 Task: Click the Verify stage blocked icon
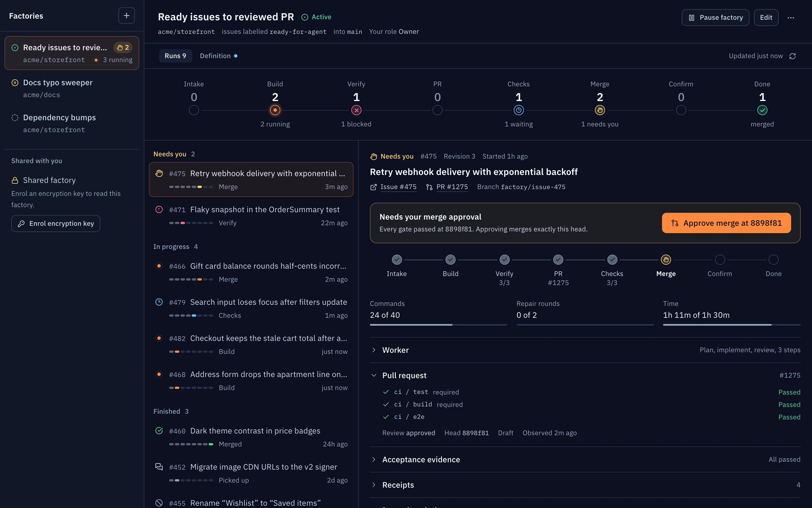[356, 110]
